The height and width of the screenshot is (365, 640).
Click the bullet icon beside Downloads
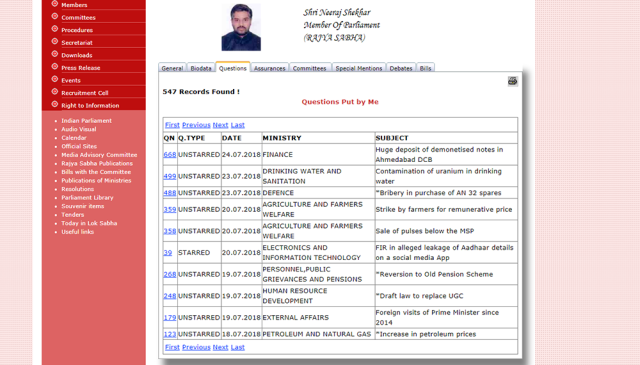click(x=55, y=54)
